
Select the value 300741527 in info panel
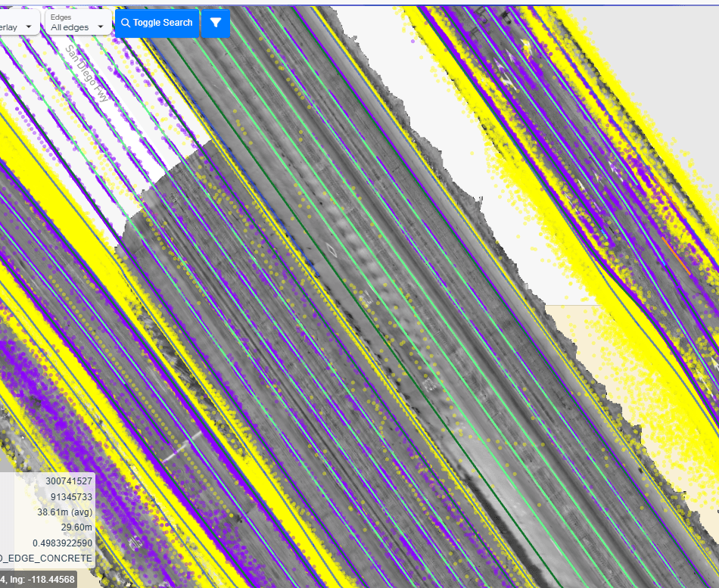click(x=69, y=481)
